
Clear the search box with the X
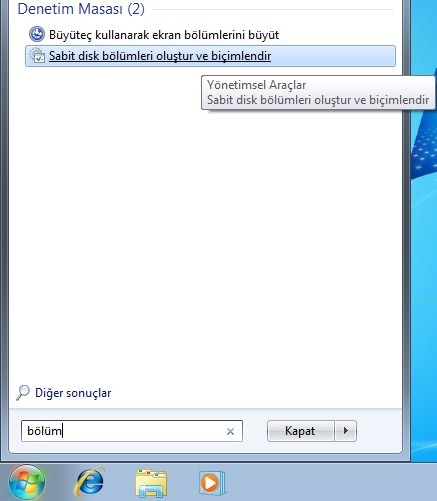click(x=230, y=431)
